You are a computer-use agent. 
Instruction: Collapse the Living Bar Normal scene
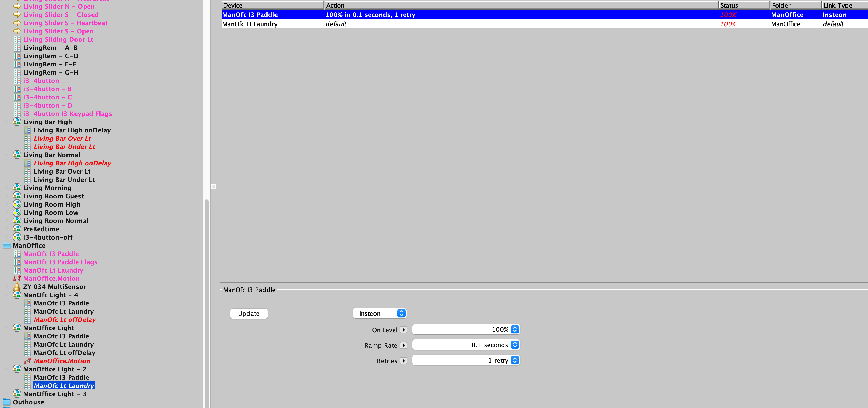coord(7,155)
